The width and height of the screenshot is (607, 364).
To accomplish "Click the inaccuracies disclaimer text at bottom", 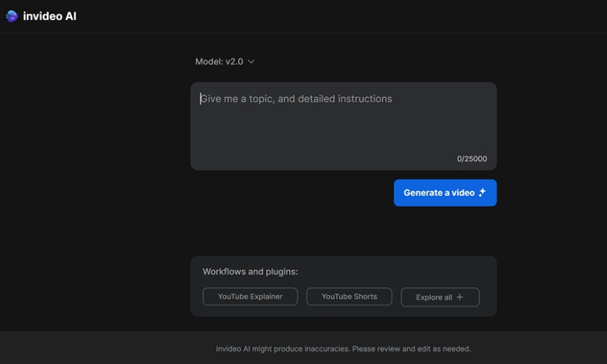I will click(343, 349).
